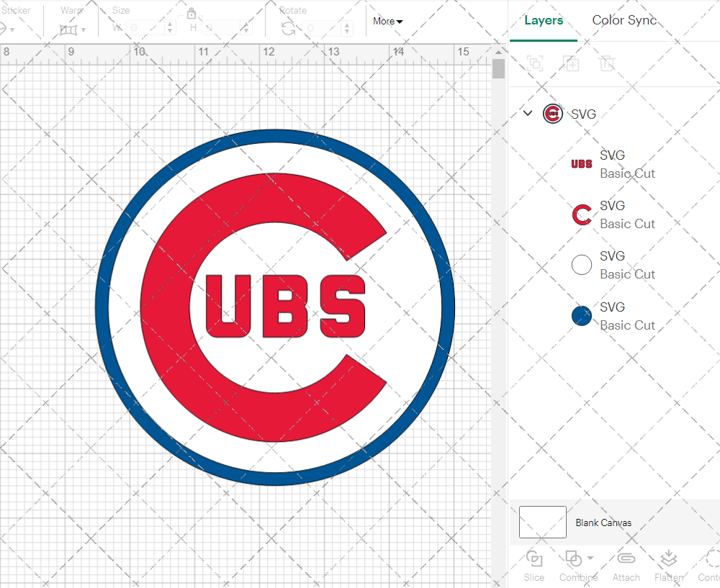Click the Attach tool

(626, 566)
